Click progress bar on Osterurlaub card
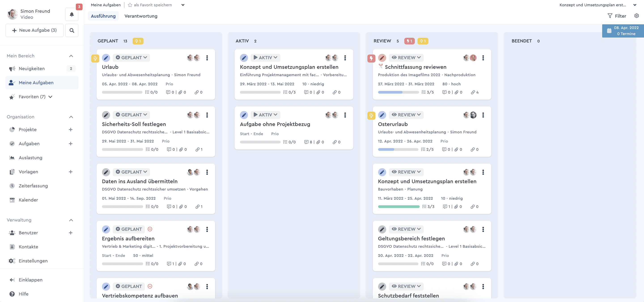Image resolution: width=644 pixels, height=302 pixels. click(398, 150)
